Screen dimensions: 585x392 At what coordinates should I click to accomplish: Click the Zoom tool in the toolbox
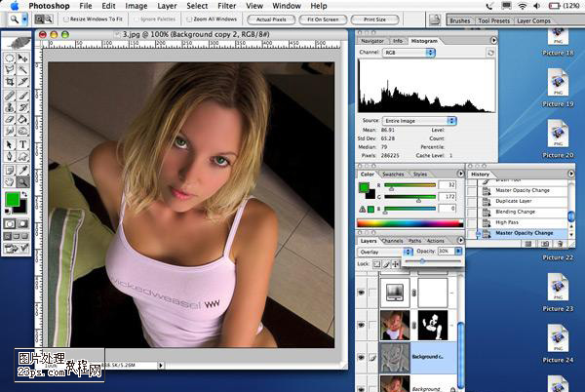tap(22, 182)
